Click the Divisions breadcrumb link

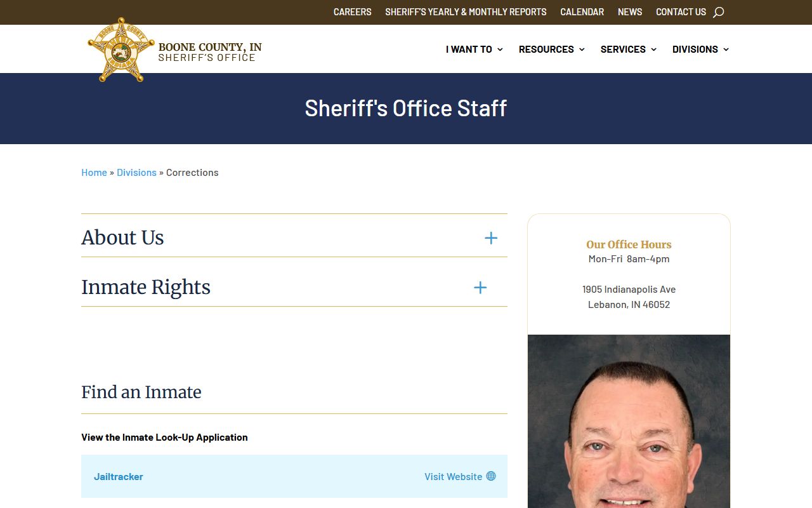(136, 172)
